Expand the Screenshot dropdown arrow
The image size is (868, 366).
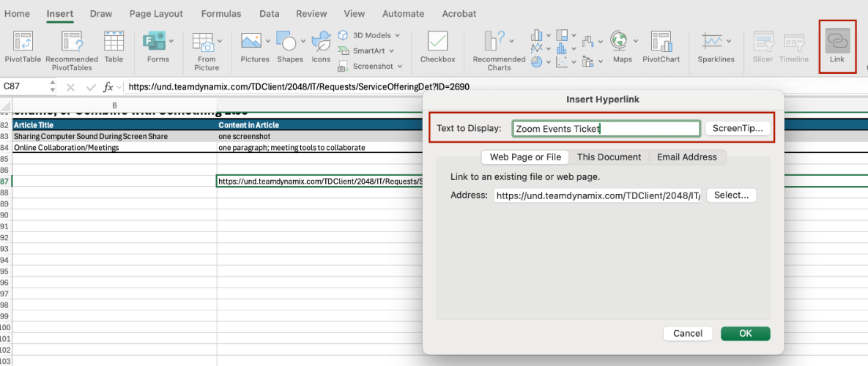(398, 67)
